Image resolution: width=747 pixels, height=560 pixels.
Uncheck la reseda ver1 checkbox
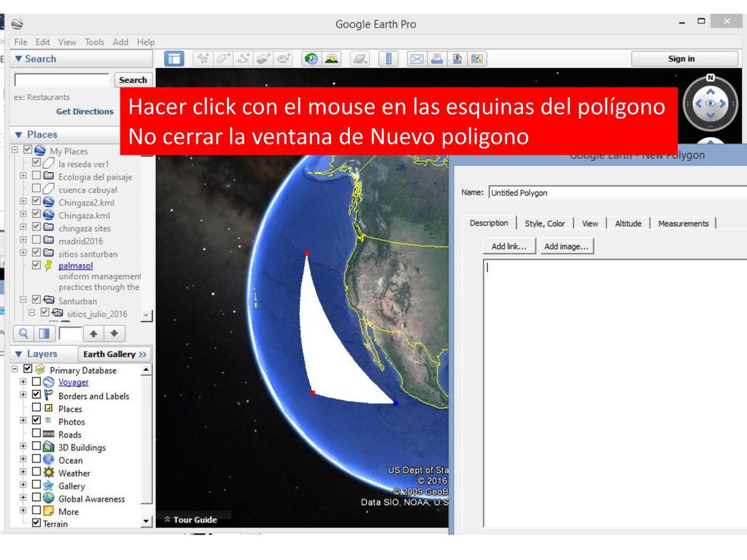click(x=36, y=163)
